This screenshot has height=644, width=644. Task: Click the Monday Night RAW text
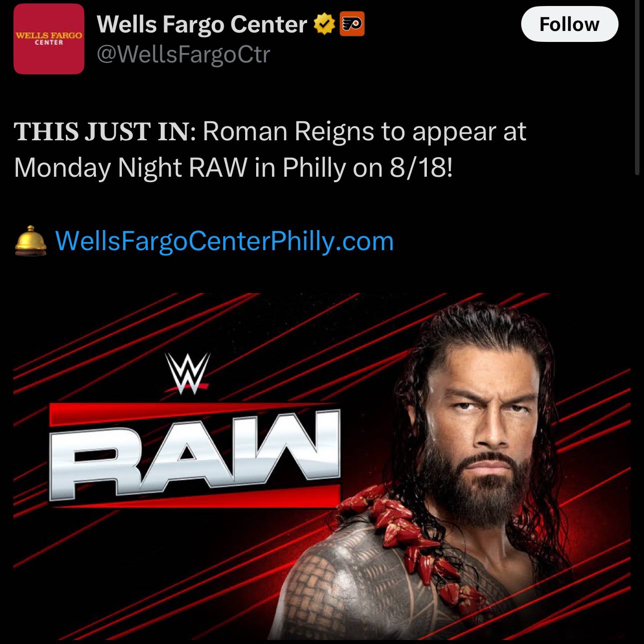(x=130, y=168)
